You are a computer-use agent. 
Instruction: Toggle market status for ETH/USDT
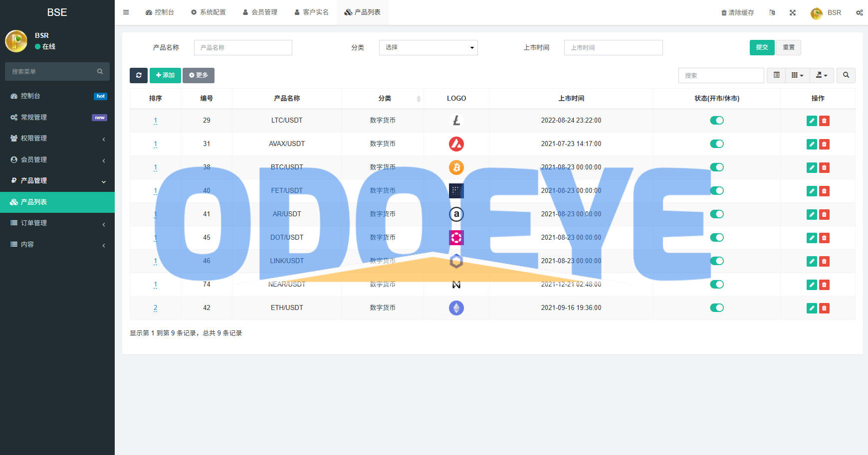tap(717, 308)
